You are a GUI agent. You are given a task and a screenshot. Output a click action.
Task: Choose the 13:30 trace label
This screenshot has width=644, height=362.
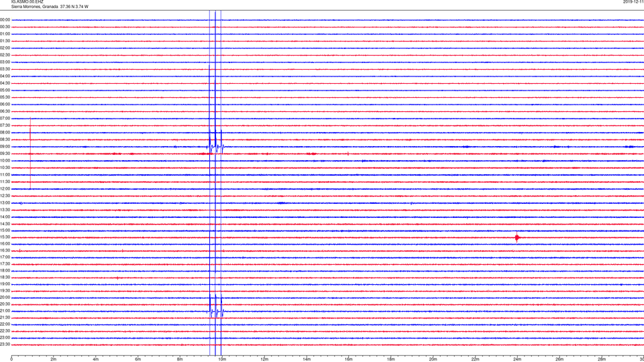click(5, 210)
